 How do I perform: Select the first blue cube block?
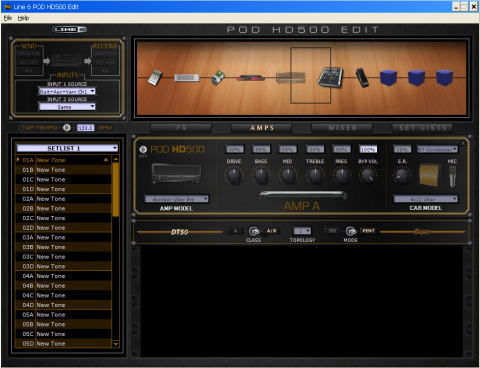tap(388, 78)
